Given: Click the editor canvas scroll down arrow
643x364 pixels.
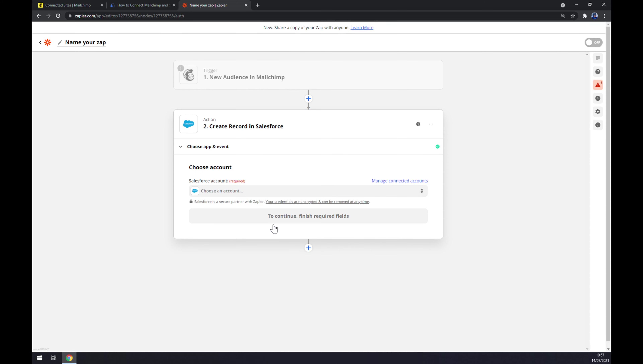Looking at the screenshot, I should click(x=587, y=349).
